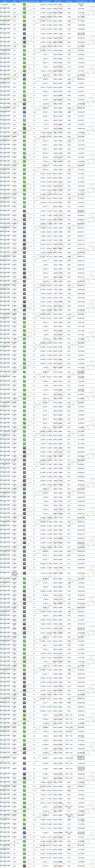Click the Oznaczenie silnika column header
Screen dimensions: 95x868
click(x=81, y=1)
